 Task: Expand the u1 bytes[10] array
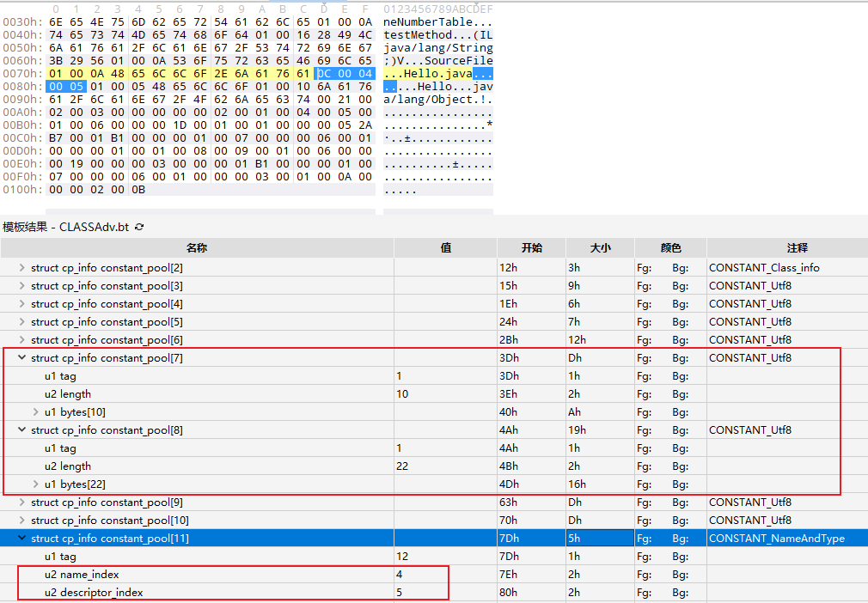pyautogui.click(x=36, y=411)
